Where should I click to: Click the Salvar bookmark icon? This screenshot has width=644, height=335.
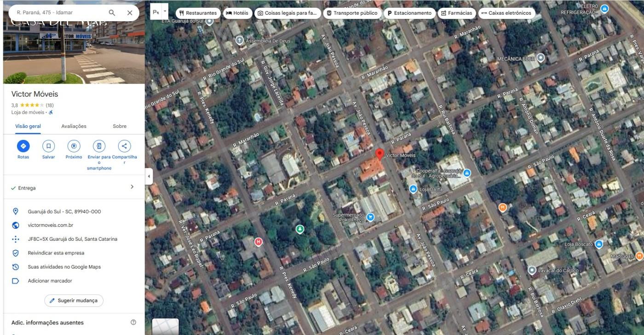click(48, 146)
